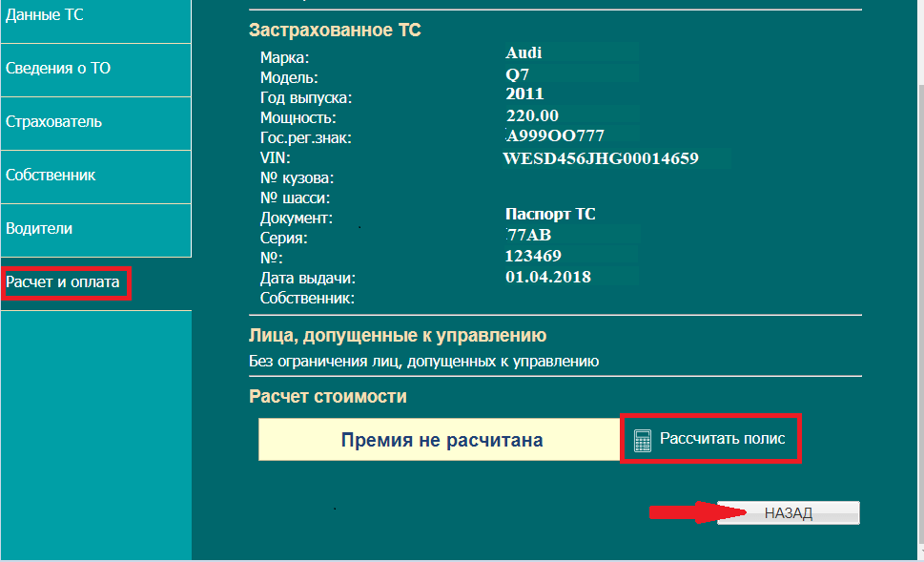Select the Модель value Q7

point(518,74)
